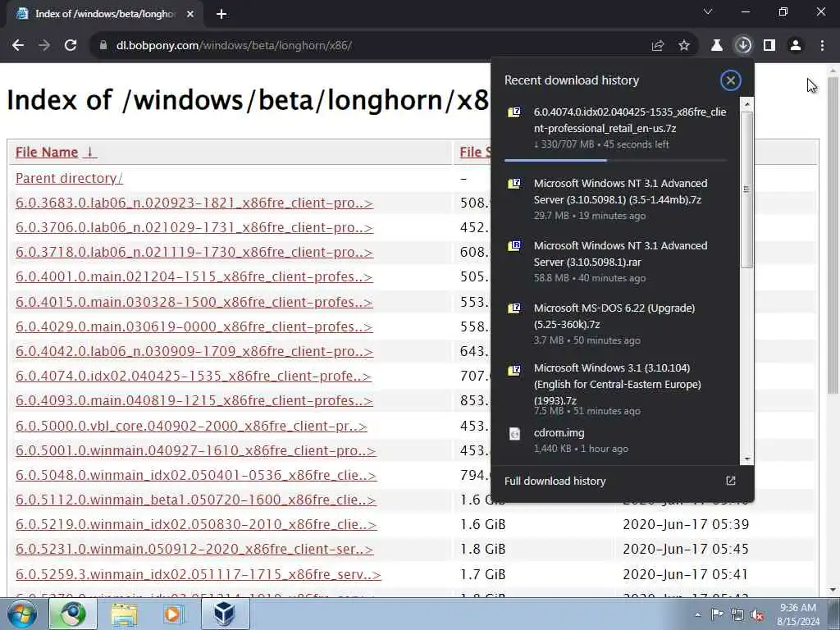
Task: Open 6.0.5001.0.winmain.040927-1610 file link
Action: click(195, 450)
